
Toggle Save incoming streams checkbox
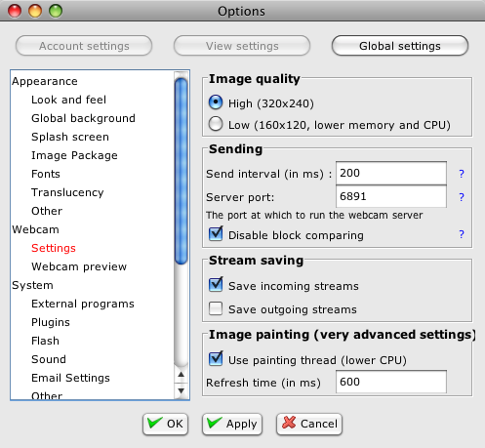point(216,284)
